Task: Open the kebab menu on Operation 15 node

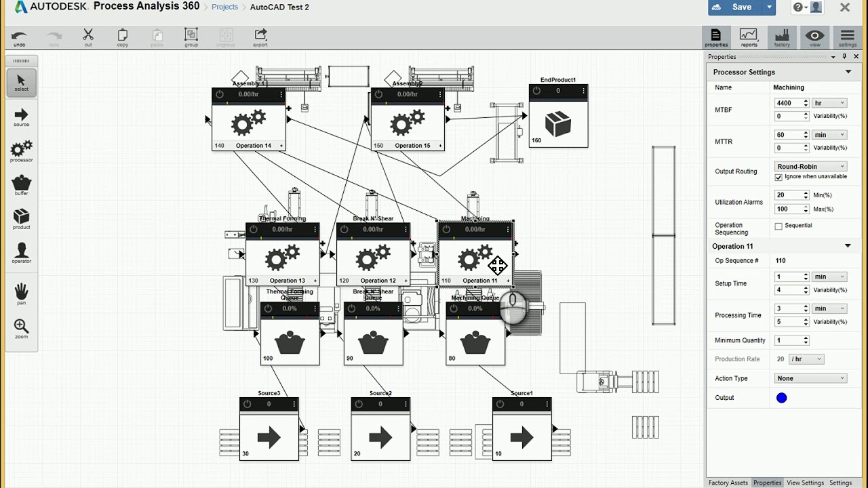Action: [x=440, y=94]
